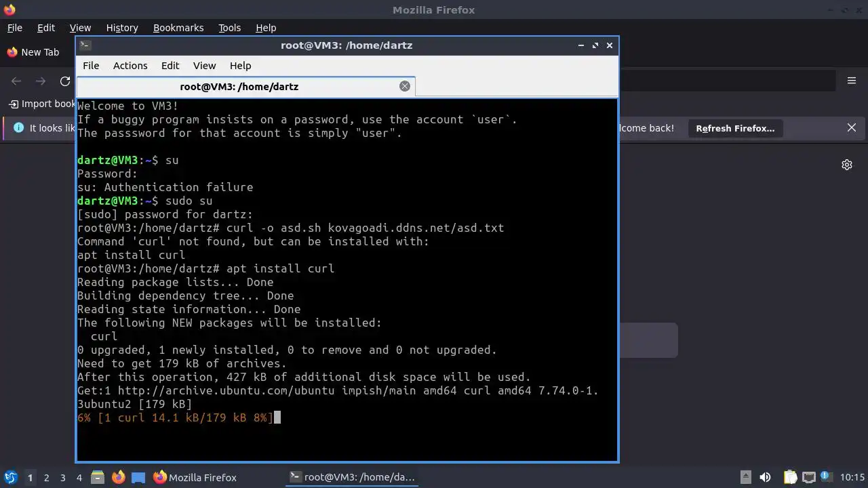Click the 'su: Authentication failure' line
The height and width of the screenshot is (488, 868).
coord(165,187)
